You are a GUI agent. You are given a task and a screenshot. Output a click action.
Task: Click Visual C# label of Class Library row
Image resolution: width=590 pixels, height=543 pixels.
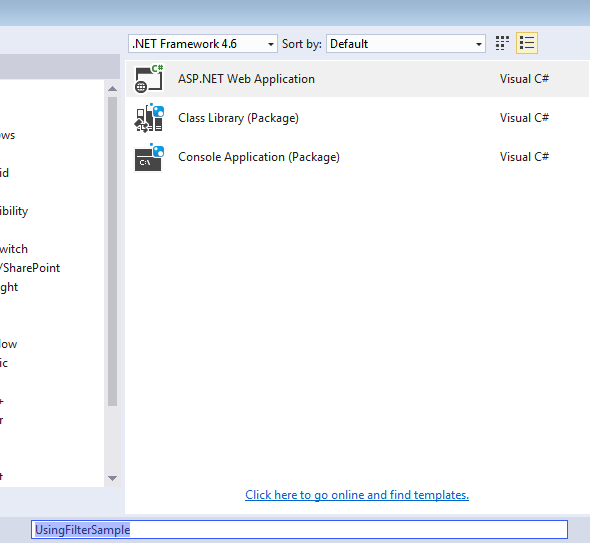pyautogui.click(x=524, y=118)
